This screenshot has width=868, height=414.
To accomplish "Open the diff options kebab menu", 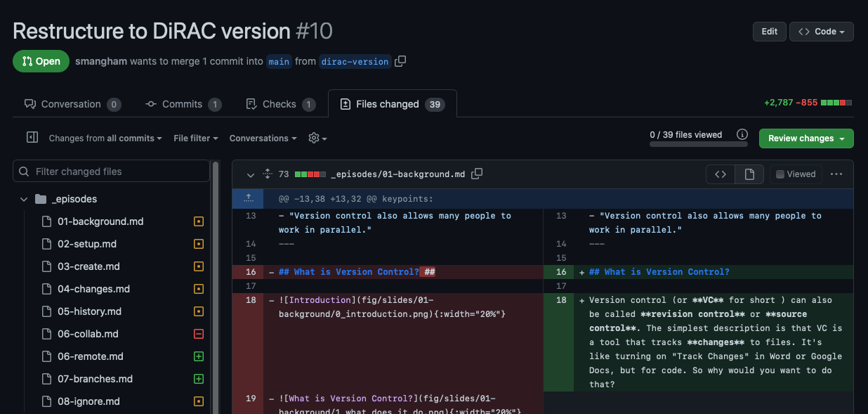I will tap(836, 174).
